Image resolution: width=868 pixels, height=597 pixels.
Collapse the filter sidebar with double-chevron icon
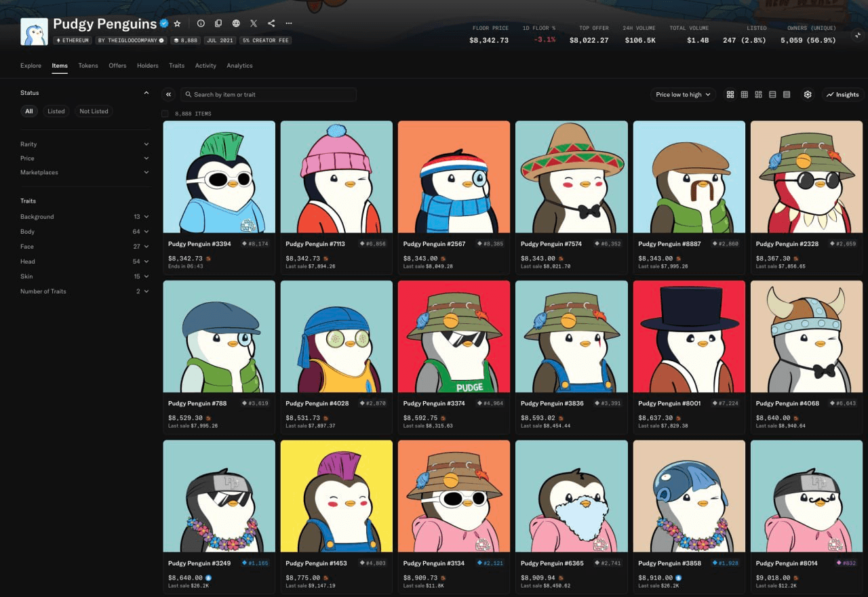tap(169, 95)
